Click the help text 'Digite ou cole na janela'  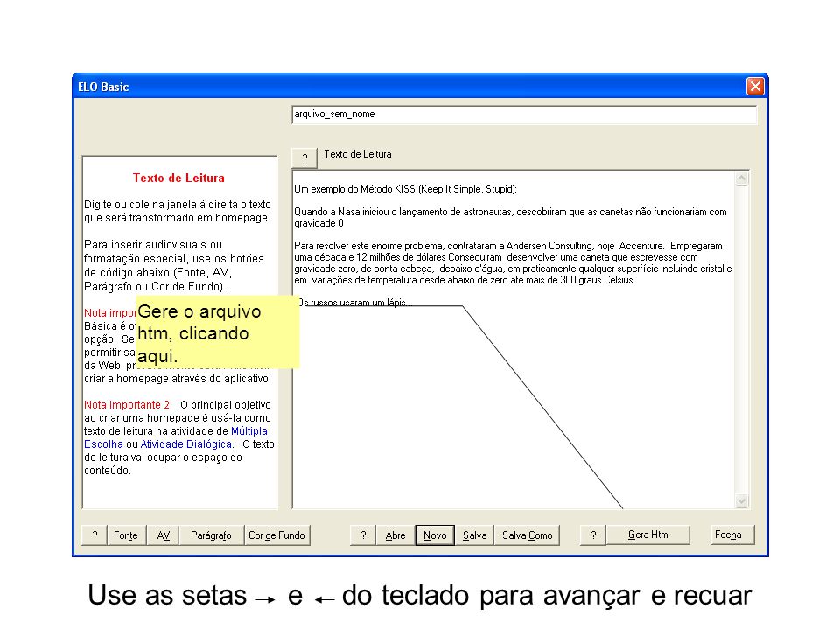pyautogui.click(x=178, y=211)
